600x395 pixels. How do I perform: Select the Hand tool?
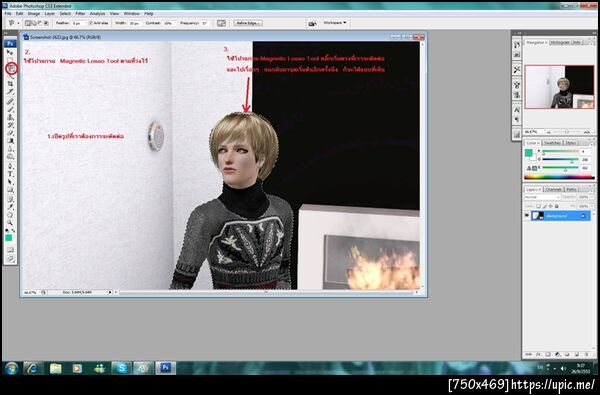[10, 215]
